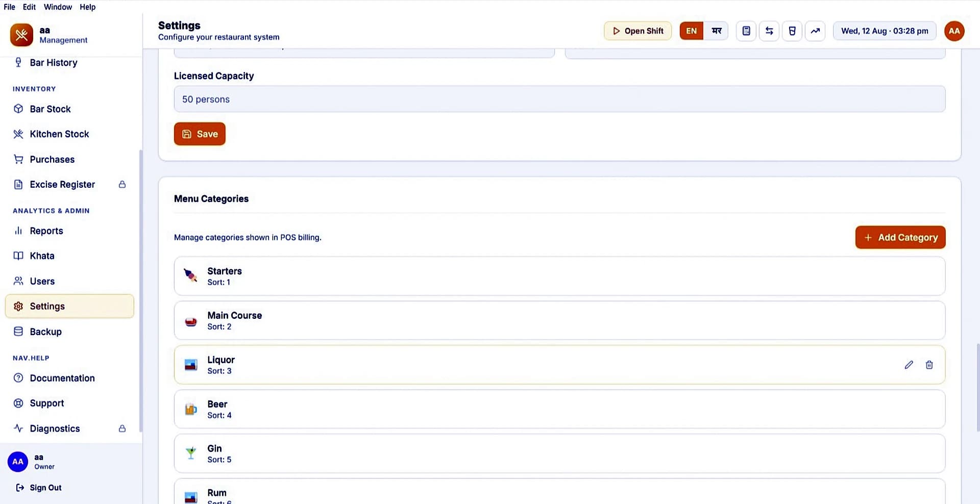Select the Beer category row

559,409
